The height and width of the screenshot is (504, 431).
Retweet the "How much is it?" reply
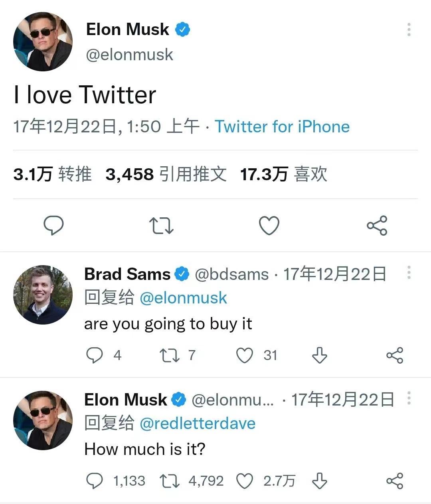[x=170, y=481]
